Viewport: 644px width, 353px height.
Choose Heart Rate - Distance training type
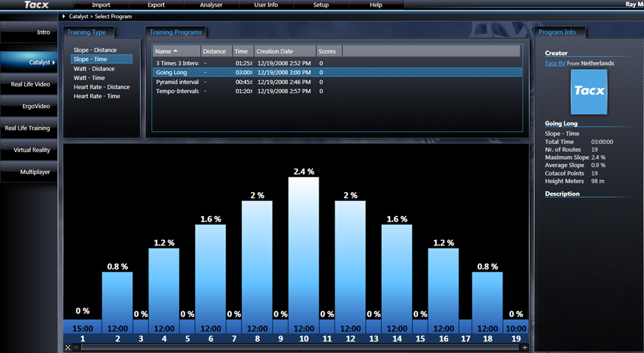pyautogui.click(x=101, y=87)
